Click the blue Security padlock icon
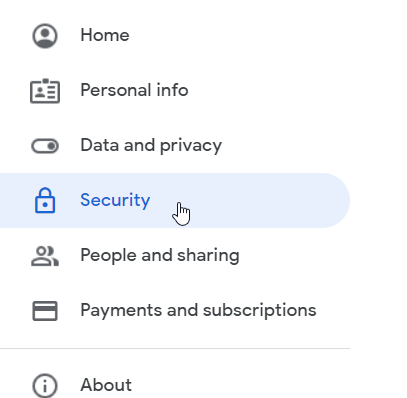The width and height of the screenshot is (407, 398). point(45,200)
